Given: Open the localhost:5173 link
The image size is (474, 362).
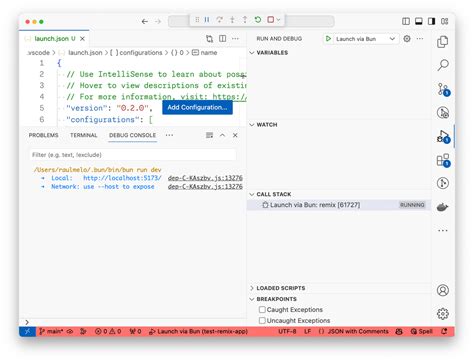Looking at the screenshot, I should (122, 178).
